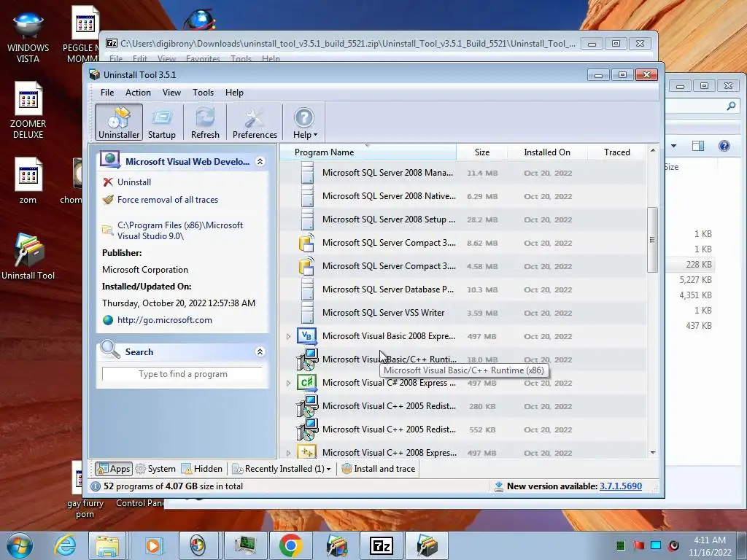Image resolution: width=747 pixels, height=560 pixels.
Task: Sort by Traced column header
Action: point(617,152)
